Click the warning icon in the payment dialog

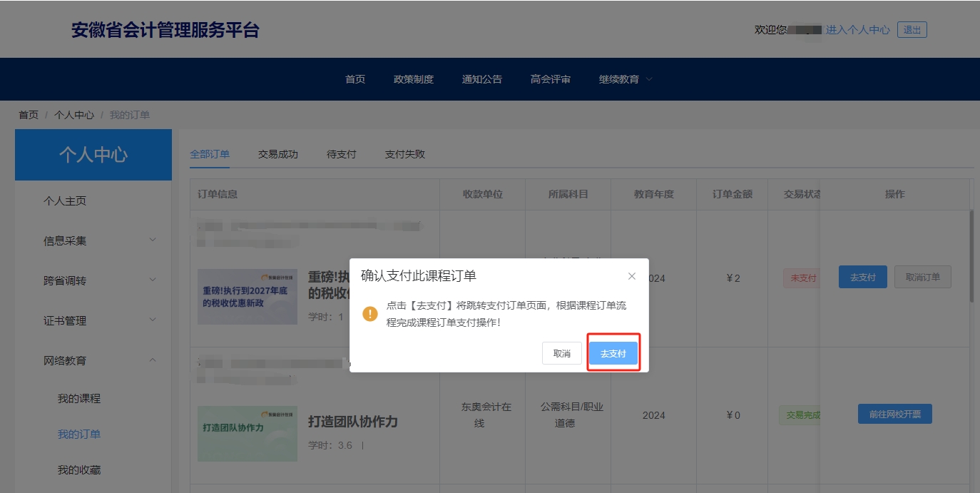[x=370, y=313]
